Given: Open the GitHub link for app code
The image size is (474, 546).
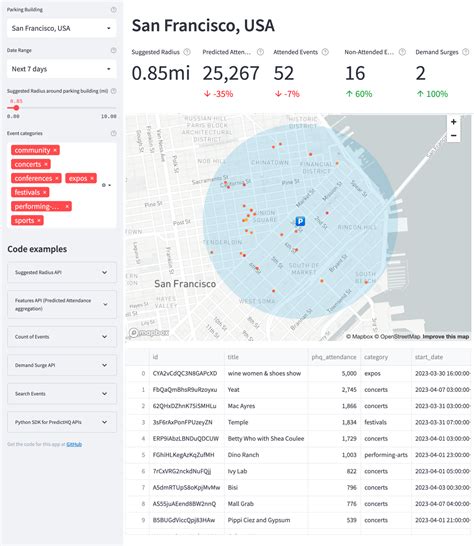Looking at the screenshot, I should 74,444.
